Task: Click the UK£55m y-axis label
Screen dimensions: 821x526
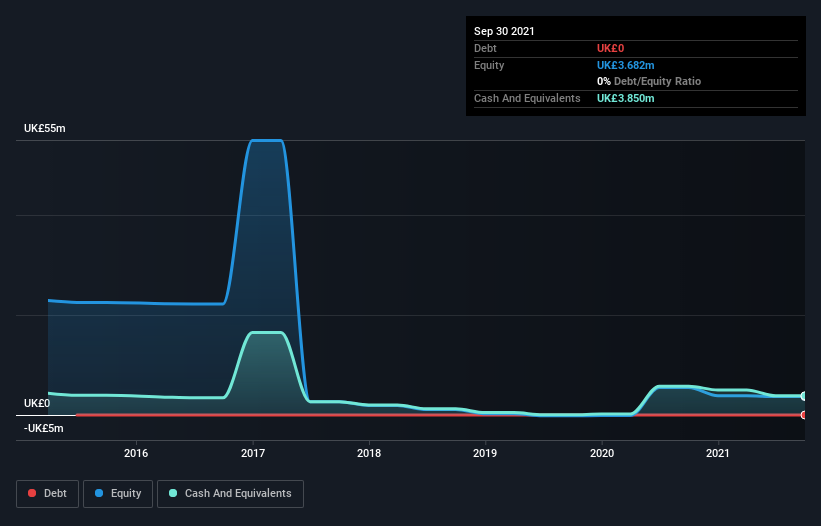Action: pyautogui.click(x=45, y=128)
